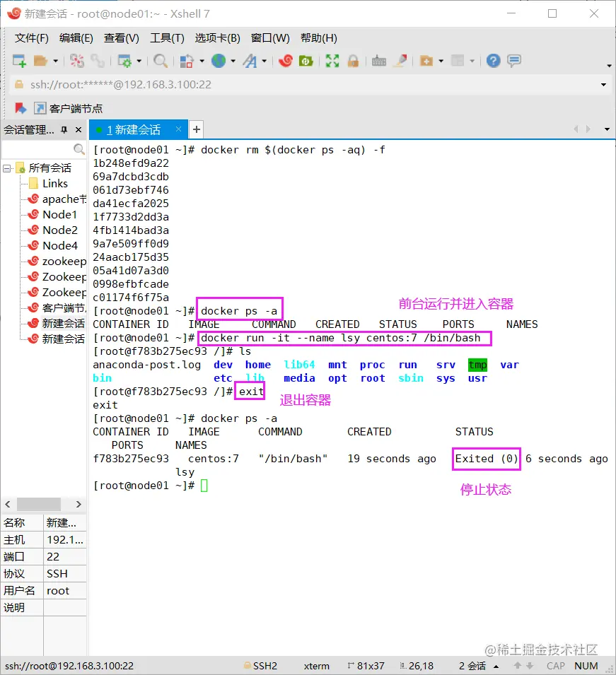616x675 pixels.
Task: Click the Open folder toolbar icon
Action: tap(40, 61)
